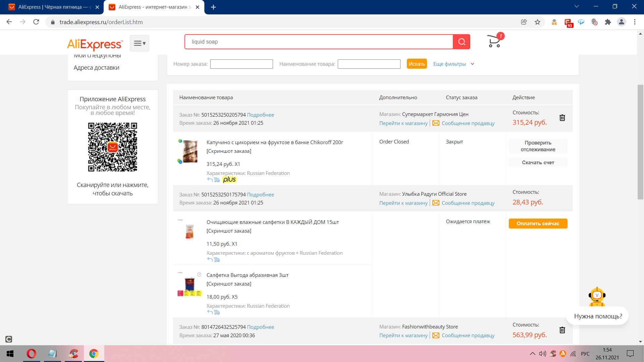644x362 pixels.
Task: Delete order 8014726432525794 with trash icon
Action: (562, 330)
